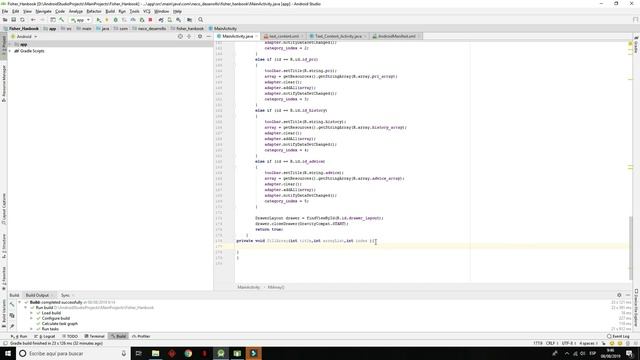This screenshot has width=640, height=360.
Task: Open Chrome from the Windows taskbar
Action: [x=188, y=353]
